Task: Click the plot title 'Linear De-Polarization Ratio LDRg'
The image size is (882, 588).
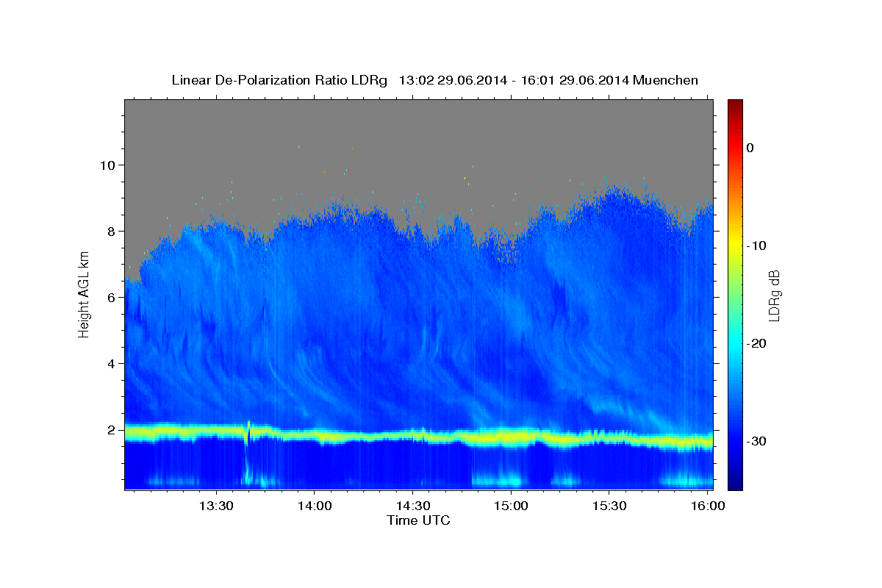Action: (x=279, y=80)
